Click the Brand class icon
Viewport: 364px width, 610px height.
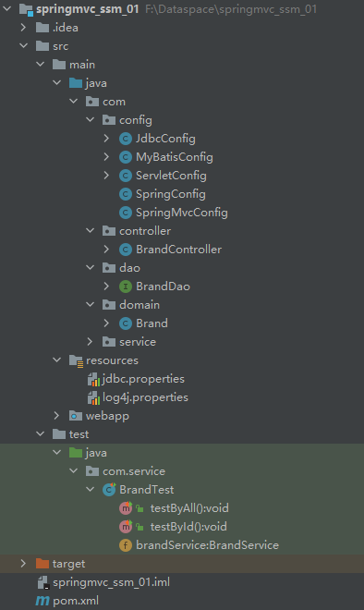click(126, 323)
